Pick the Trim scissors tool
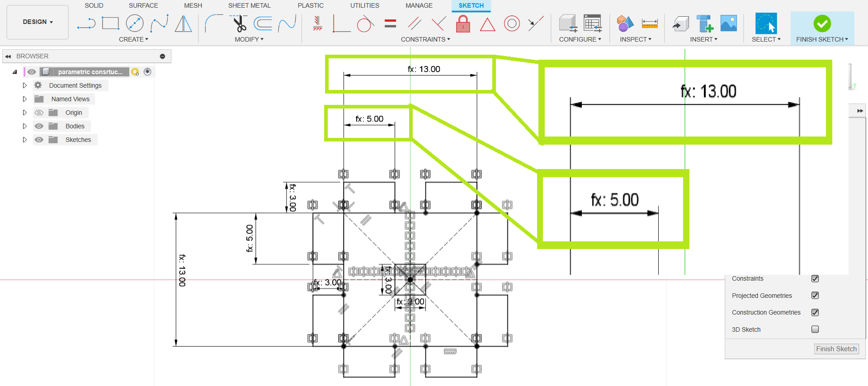Screen dimensions: 868x386 pos(240,24)
